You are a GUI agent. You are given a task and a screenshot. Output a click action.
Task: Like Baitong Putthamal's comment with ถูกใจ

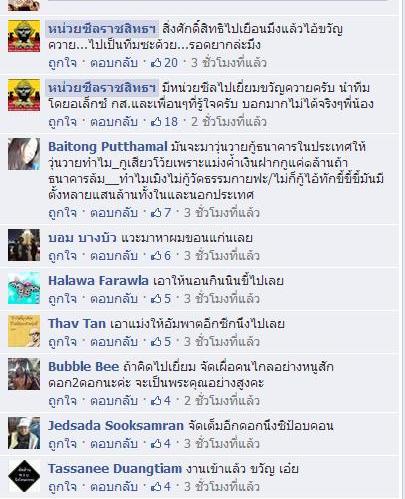coord(62,213)
